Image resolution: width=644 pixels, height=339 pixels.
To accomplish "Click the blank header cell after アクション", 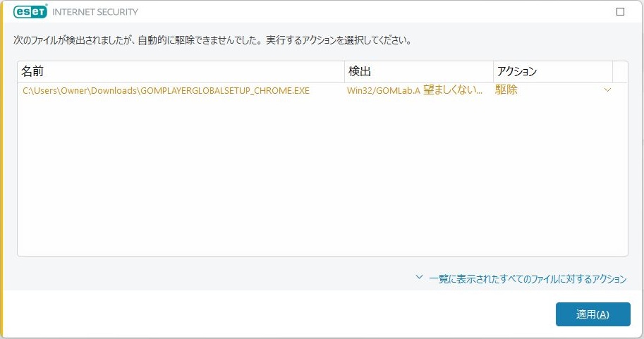I will click(x=620, y=72).
